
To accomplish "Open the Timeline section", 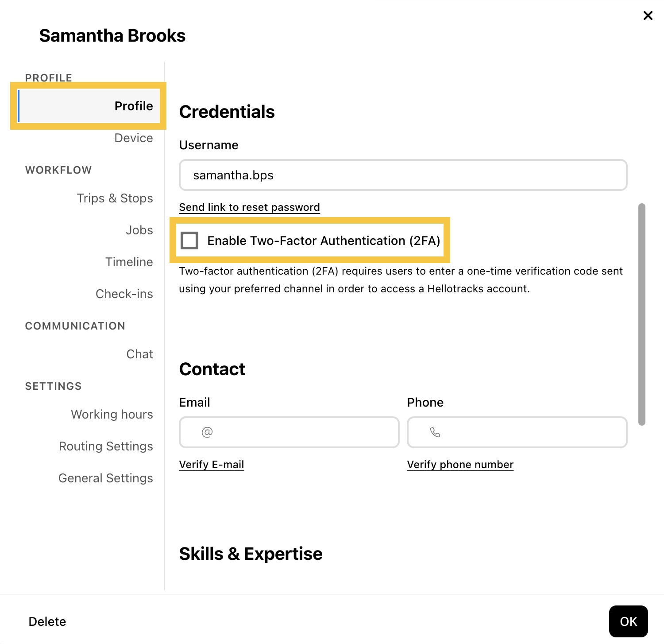I will point(129,262).
